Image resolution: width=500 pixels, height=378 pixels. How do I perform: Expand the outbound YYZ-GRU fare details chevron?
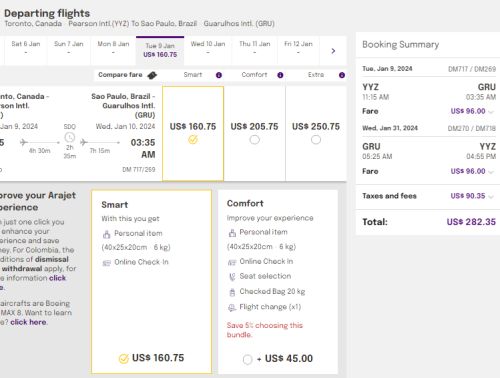click(x=491, y=112)
